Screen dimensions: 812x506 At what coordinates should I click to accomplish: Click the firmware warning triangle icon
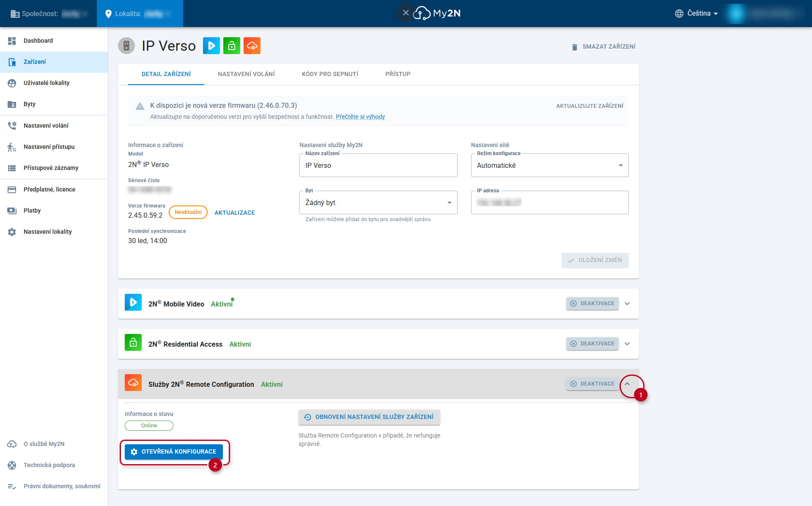click(x=140, y=106)
